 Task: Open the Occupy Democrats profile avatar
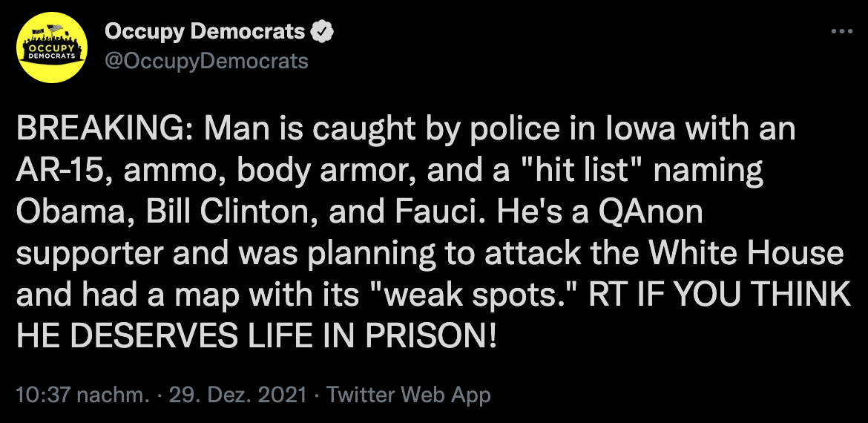[52, 47]
